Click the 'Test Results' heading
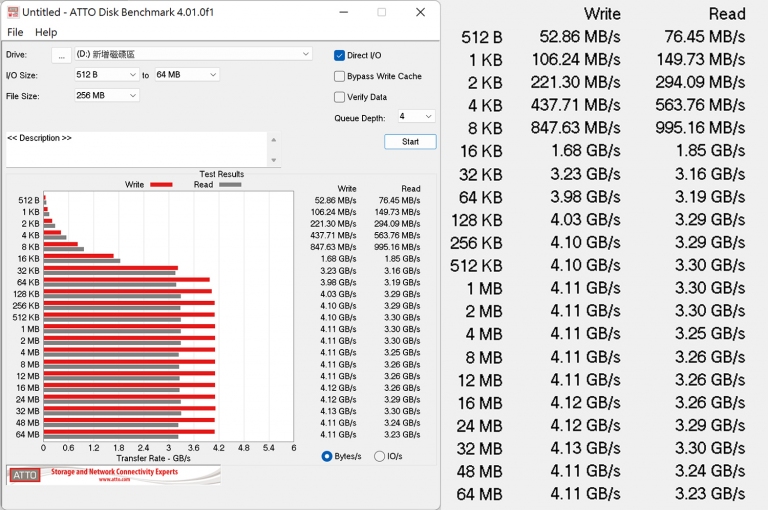The width and height of the screenshot is (768, 510). click(x=221, y=174)
